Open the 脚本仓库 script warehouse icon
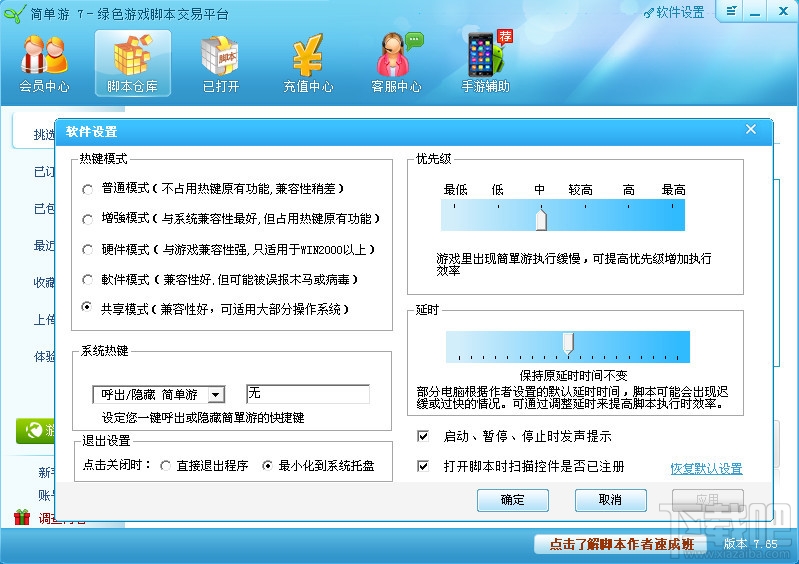The width and height of the screenshot is (799, 564). click(132, 64)
